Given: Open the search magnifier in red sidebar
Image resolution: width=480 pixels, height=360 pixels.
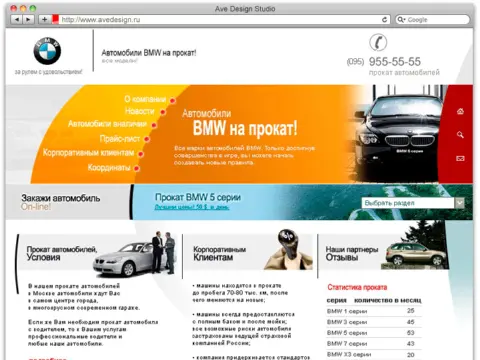Looking at the screenshot, I should [460, 135].
